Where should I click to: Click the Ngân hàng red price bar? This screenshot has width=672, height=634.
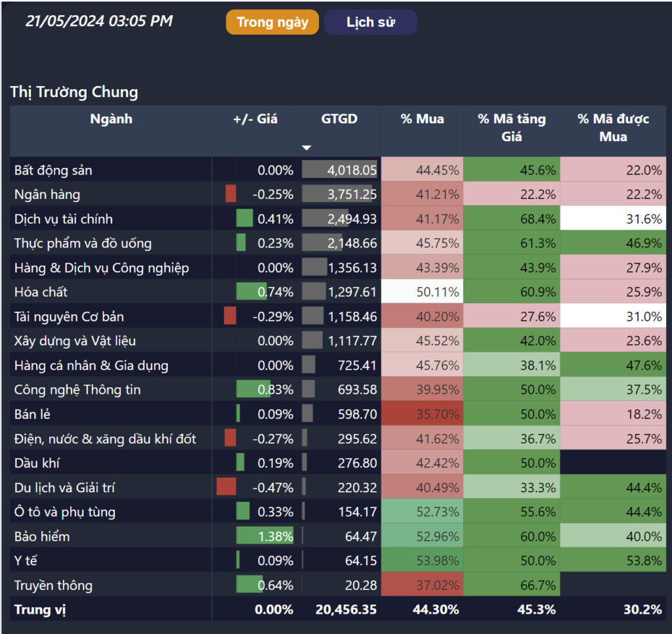click(x=230, y=194)
